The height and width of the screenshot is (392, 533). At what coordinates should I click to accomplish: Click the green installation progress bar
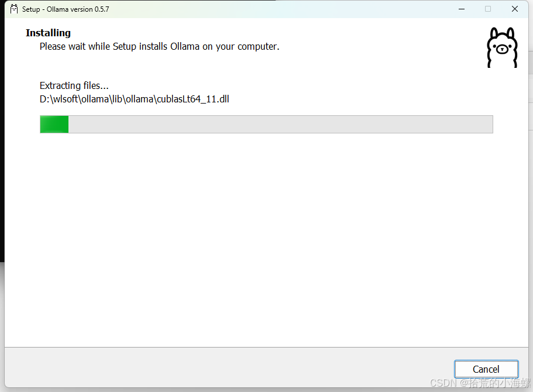pos(266,124)
